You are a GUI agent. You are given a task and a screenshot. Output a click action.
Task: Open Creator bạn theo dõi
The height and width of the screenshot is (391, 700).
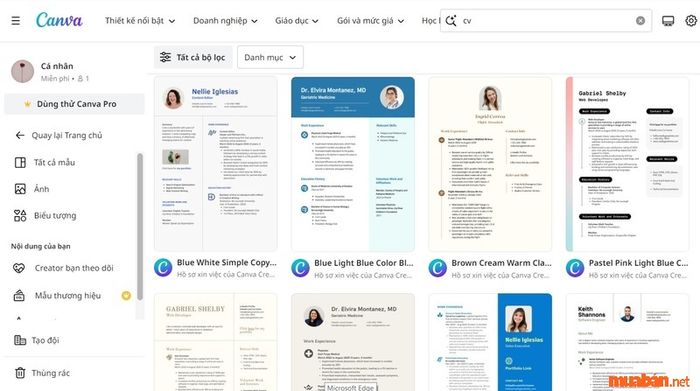[74, 268]
